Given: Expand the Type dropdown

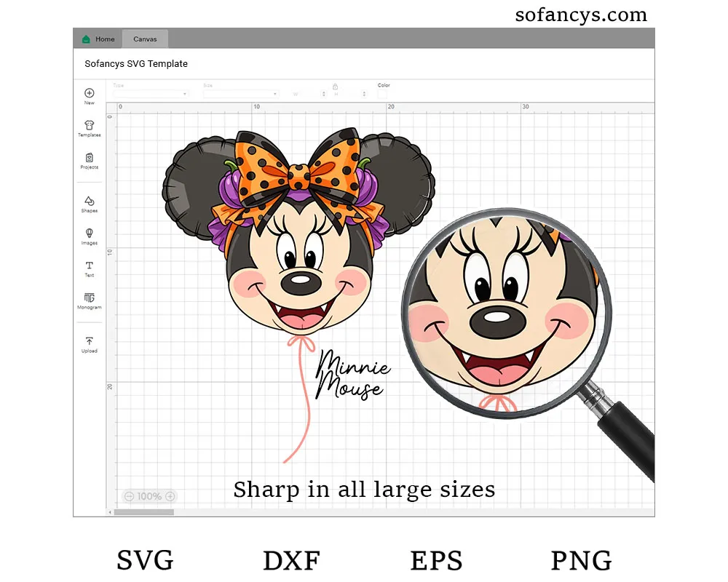Looking at the screenshot, I should coord(151,94).
